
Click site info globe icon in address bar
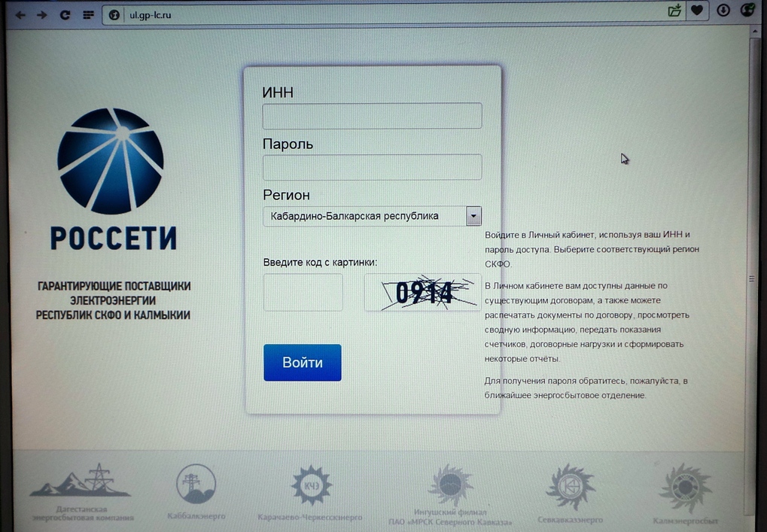[114, 15]
